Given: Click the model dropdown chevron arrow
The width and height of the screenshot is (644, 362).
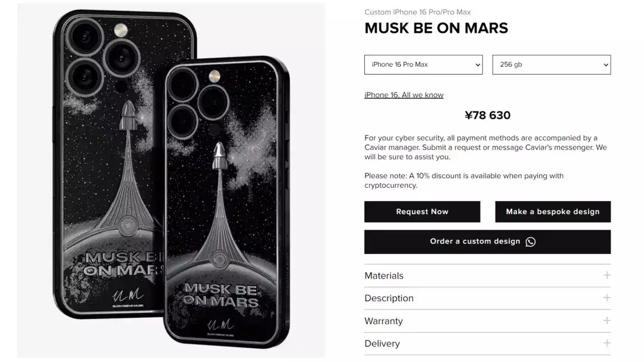Looking at the screenshot, I should 478,65.
